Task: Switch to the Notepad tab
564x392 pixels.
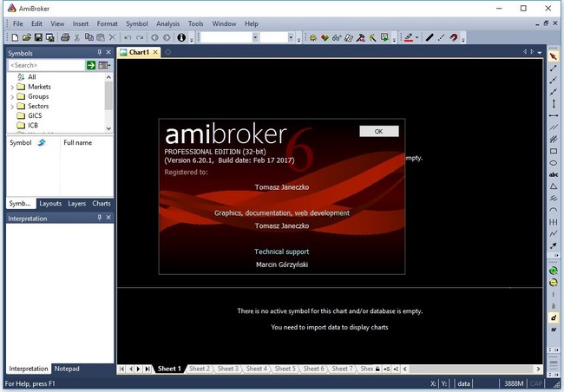Action: pos(67,369)
